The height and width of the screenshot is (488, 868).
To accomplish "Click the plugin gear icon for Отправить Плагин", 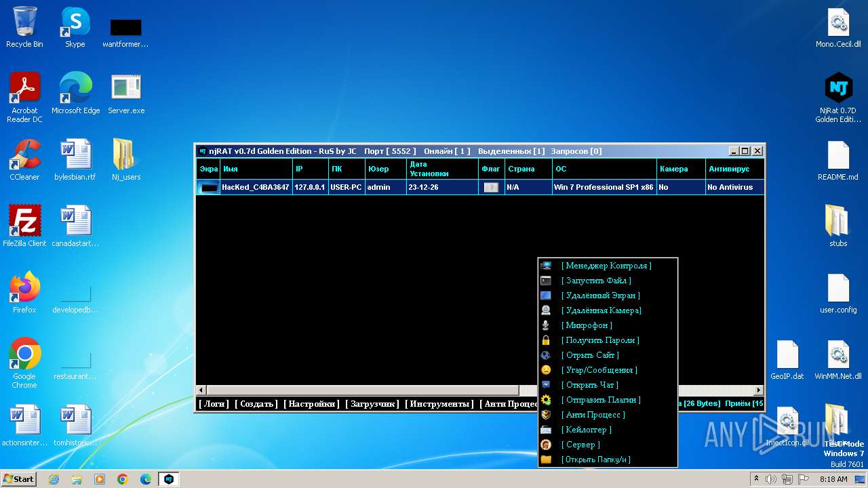I will [x=546, y=400].
